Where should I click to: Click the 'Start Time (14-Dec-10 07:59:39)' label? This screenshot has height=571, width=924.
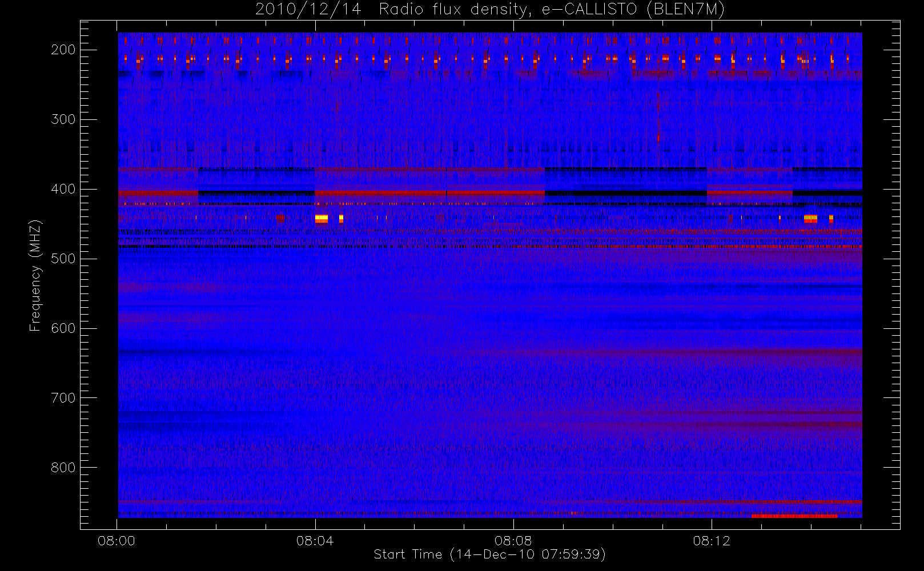tap(489, 554)
